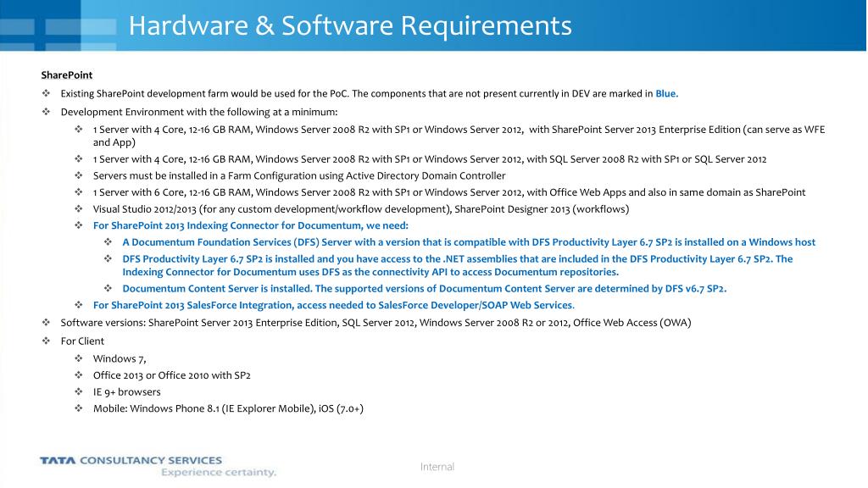The width and height of the screenshot is (868, 488).
Task: Click the 1 Server with 6 Core bullet
Action: click(x=449, y=192)
